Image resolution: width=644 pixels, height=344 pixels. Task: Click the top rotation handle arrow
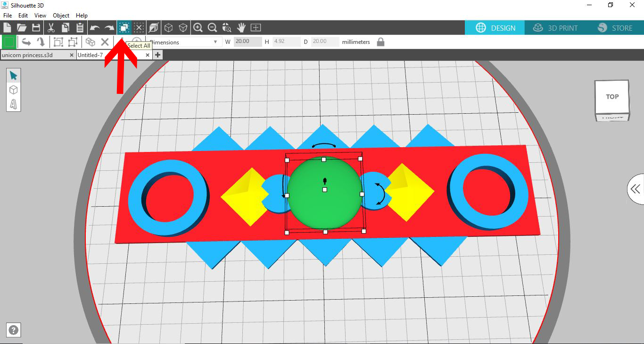(324, 146)
